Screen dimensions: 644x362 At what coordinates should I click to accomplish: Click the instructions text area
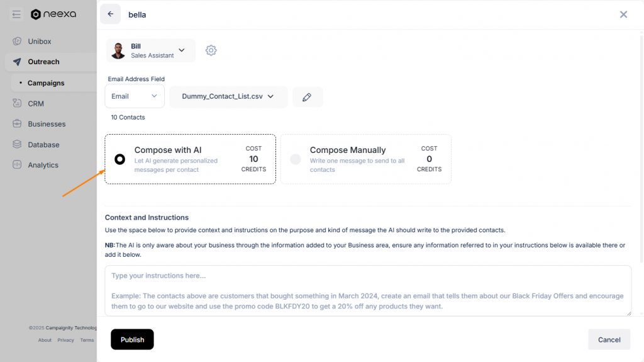tap(368, 290)
